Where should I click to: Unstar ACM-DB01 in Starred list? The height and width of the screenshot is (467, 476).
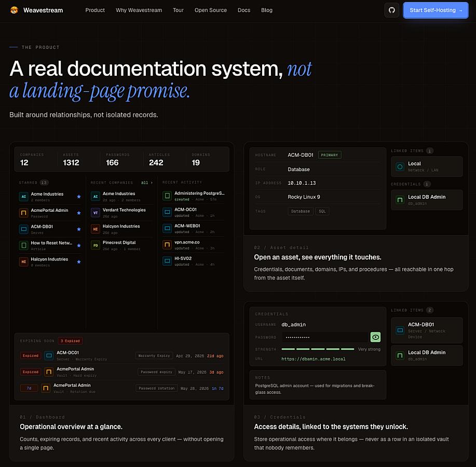tap(79, 229)
